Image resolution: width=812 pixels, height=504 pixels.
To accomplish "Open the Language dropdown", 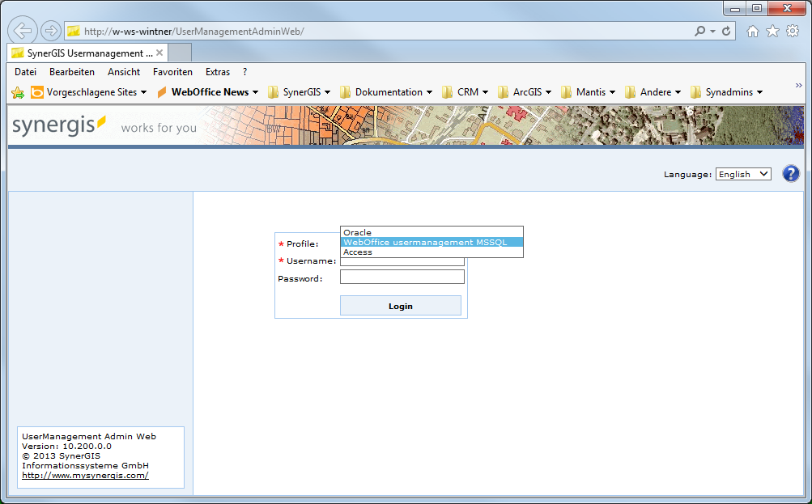I will coord(742,173).
